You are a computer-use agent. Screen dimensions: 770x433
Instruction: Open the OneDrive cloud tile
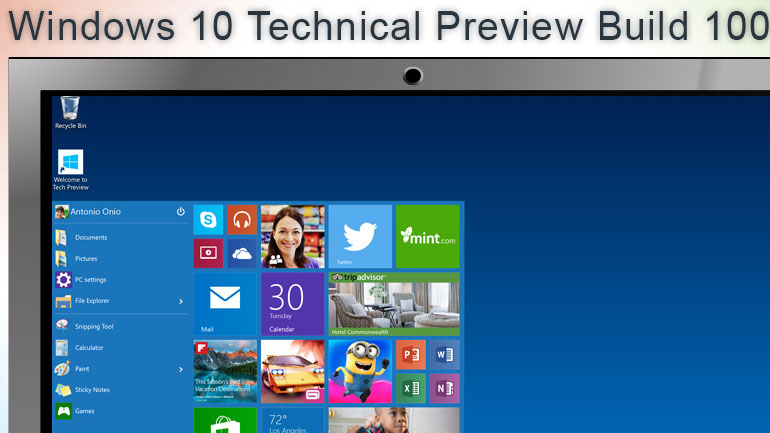[x=242, y=253]
